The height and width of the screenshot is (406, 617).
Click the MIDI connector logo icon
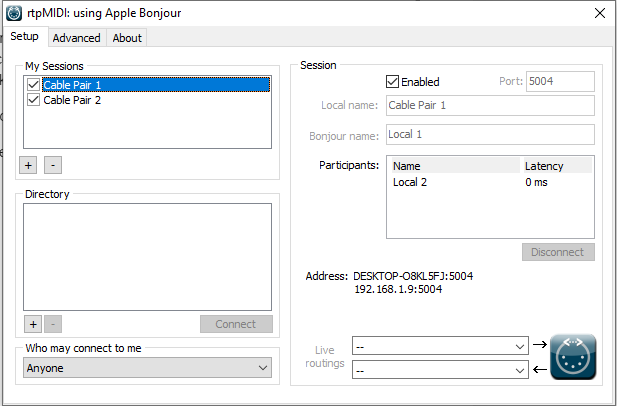[573, 357]
